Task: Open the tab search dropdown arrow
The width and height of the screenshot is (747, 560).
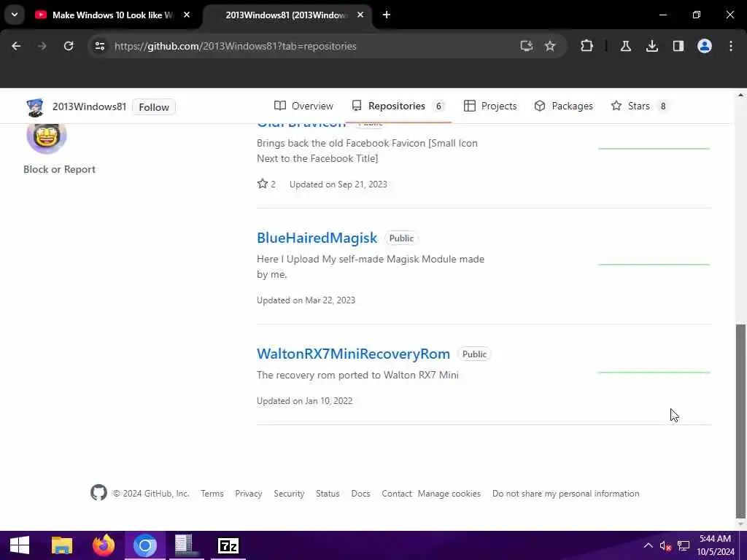Action: [x=15, y=15]
